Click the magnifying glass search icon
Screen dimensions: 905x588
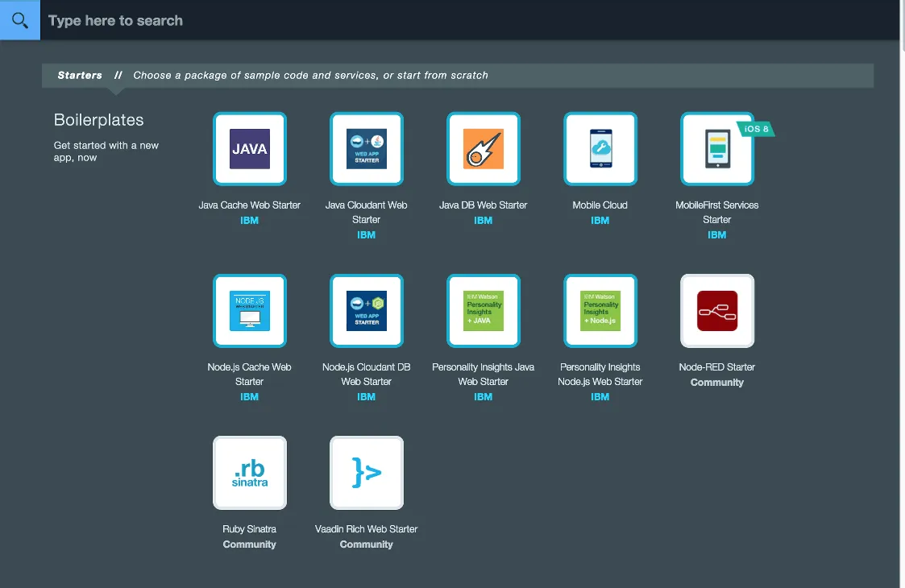point(19,19)
